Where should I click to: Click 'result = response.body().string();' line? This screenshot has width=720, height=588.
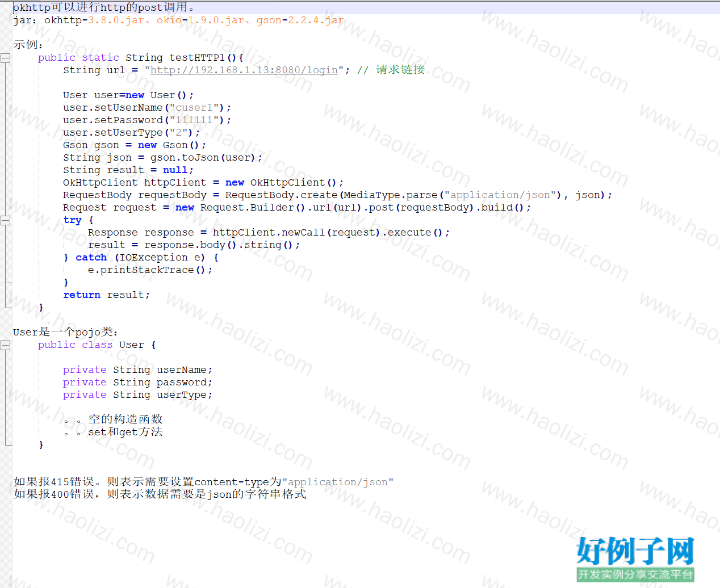[x=194, y=245]
